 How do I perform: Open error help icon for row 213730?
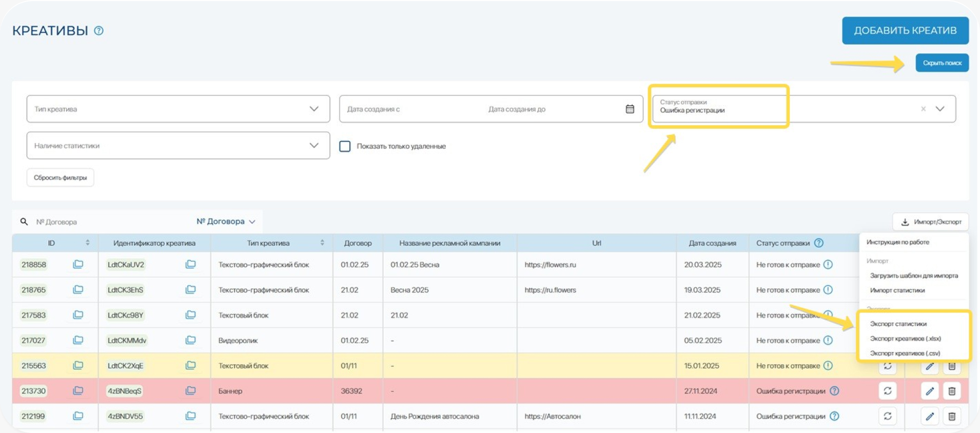click(x=835, y=391)
